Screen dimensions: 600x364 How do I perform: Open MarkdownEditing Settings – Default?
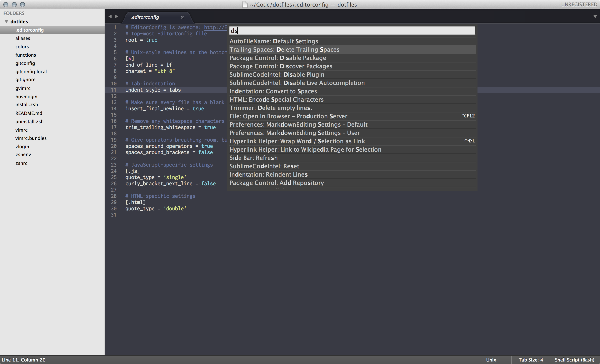coord(352,124)
